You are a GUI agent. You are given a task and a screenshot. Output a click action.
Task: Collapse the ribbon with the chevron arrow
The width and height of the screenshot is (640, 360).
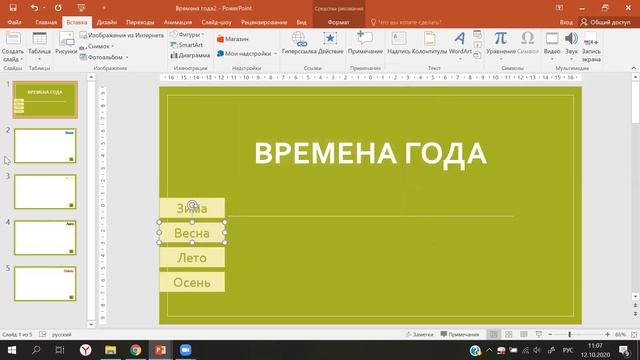coord(633,68)
